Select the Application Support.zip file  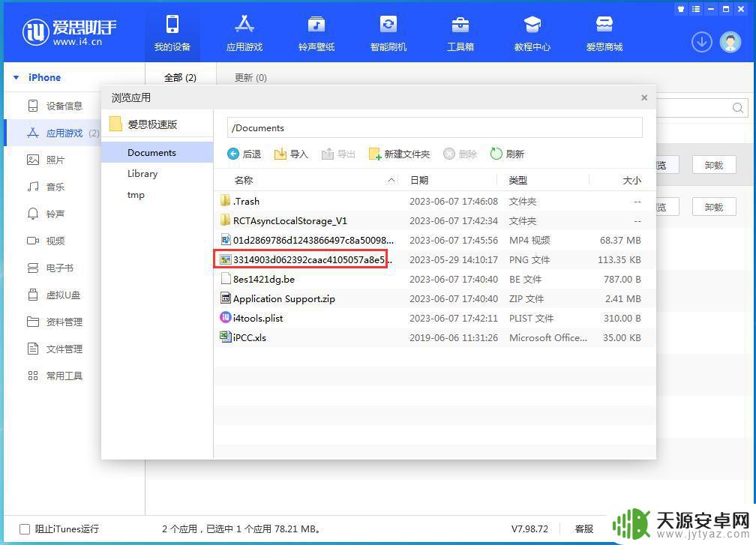(x=434, y=299)
